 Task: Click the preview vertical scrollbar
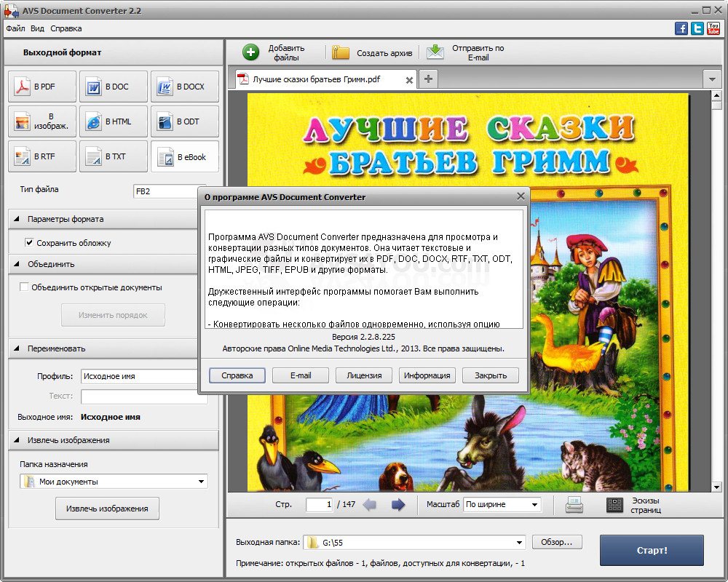716,291
